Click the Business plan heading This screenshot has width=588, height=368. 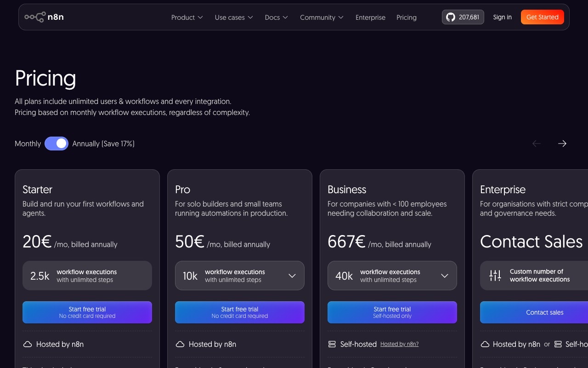point(347,190)
